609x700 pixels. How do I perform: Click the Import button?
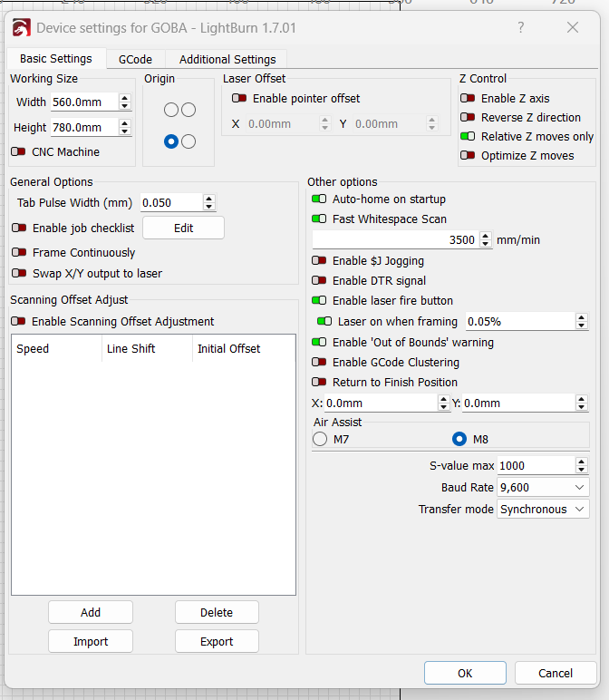pos(91,642)
